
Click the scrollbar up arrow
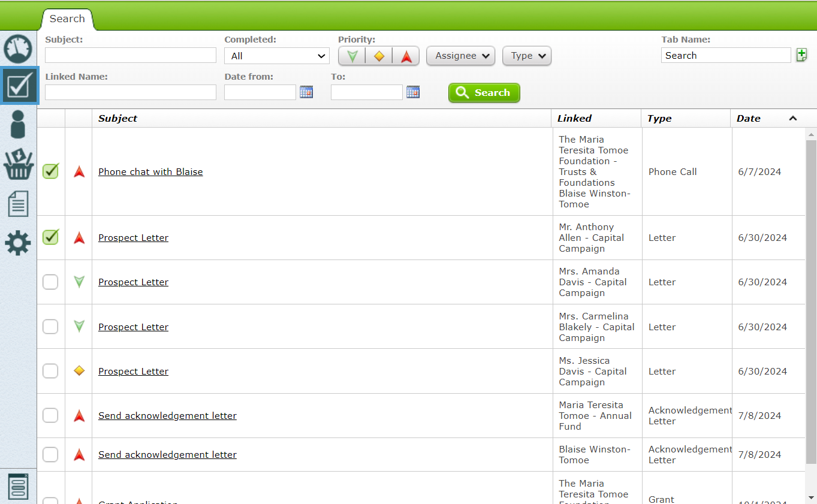[x=811, y=134]
